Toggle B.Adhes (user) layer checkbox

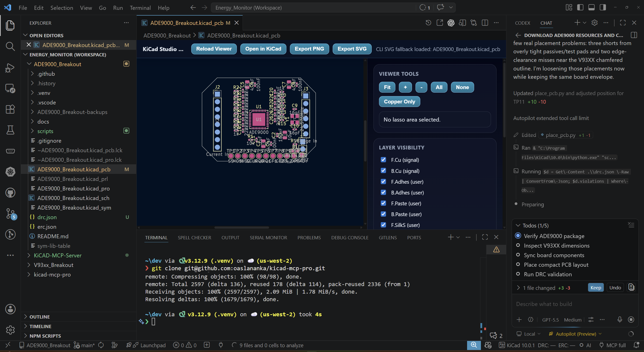(383, 192)
